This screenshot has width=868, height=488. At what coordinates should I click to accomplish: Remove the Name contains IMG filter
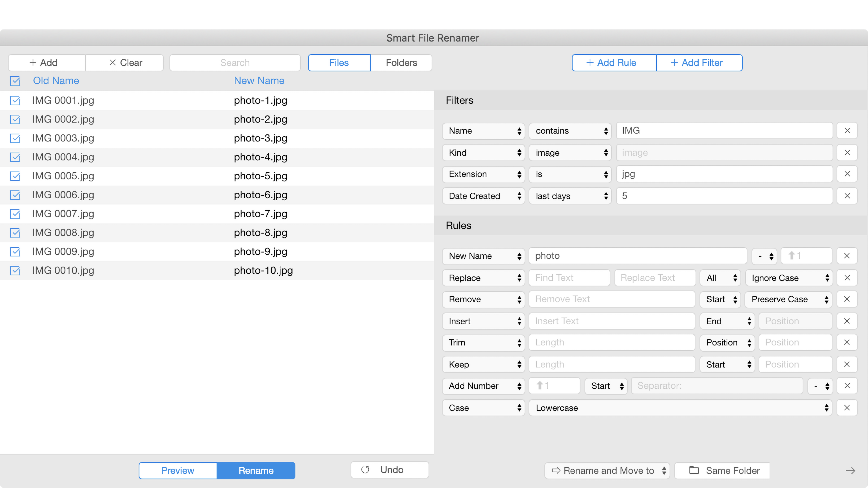[847, 131]
